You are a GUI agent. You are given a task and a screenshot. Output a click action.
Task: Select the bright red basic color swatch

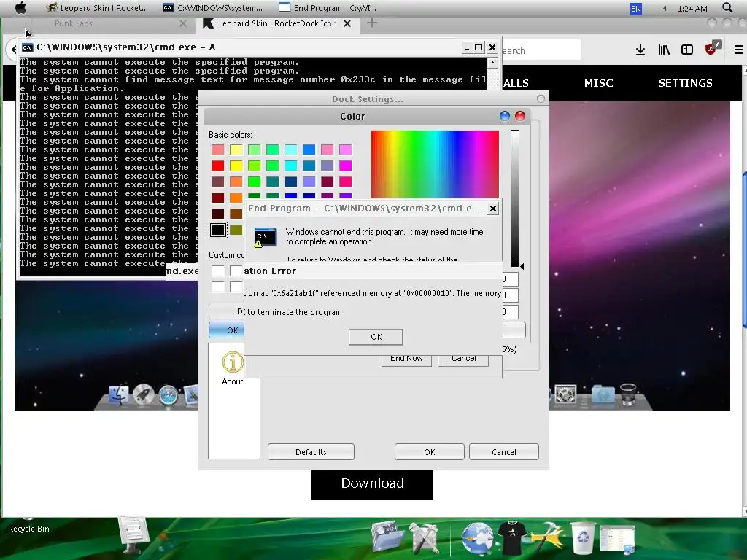(217, 166)
